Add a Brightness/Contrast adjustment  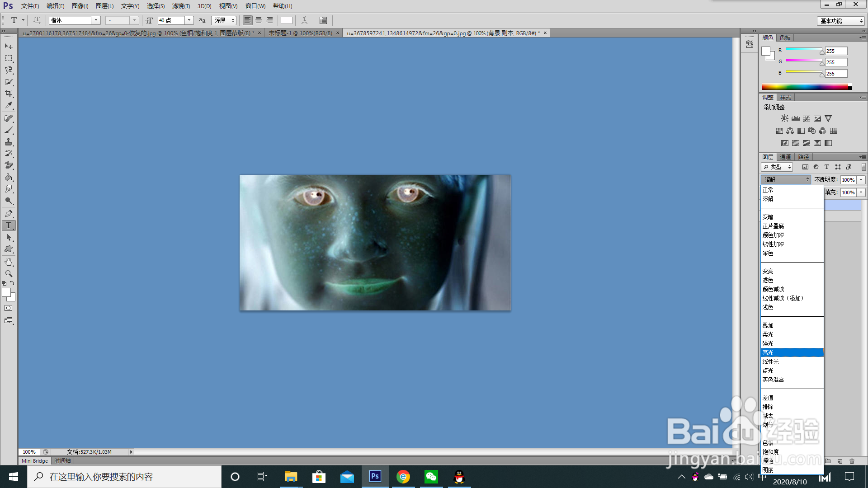(784, 118)
